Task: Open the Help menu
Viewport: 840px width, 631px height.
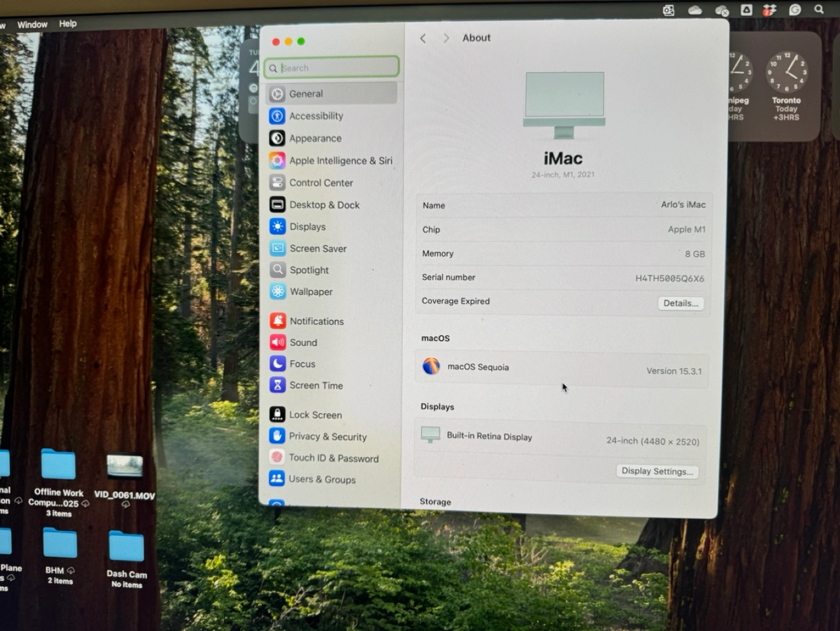Action: point(68,24)
